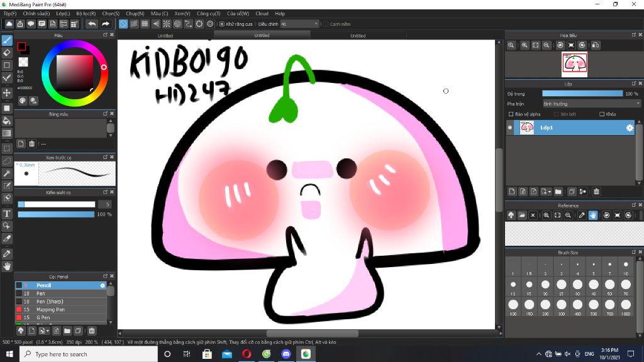Select Pen (Sharp) brush
644x362 pixels.
[x=61, y=301]
